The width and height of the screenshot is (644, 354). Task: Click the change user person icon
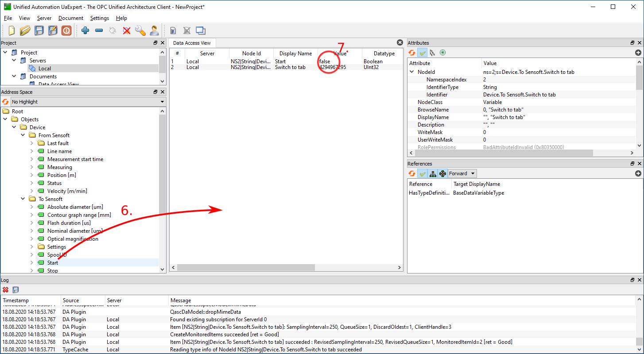(154, 31)
